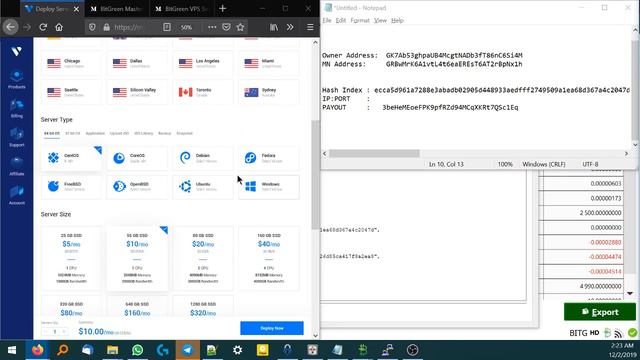Toggle Firefox reader view icon

(167, 27)
